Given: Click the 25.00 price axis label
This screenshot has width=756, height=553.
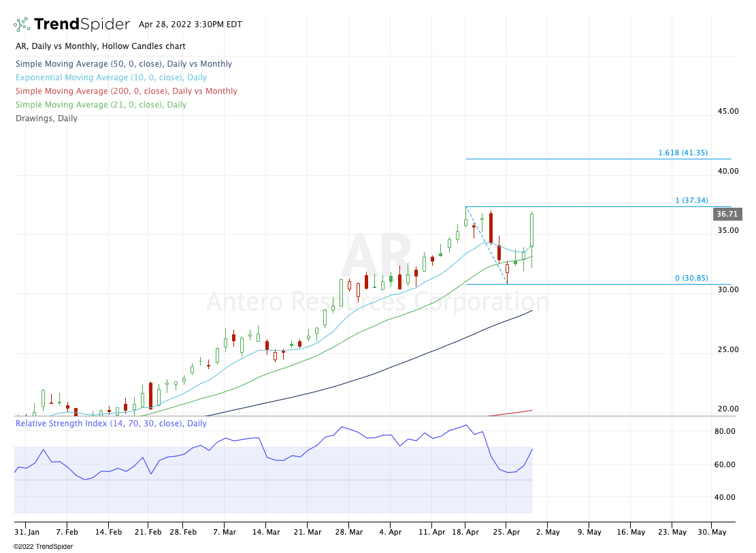Looking at the screenshot, I should (x=728, y=349).
